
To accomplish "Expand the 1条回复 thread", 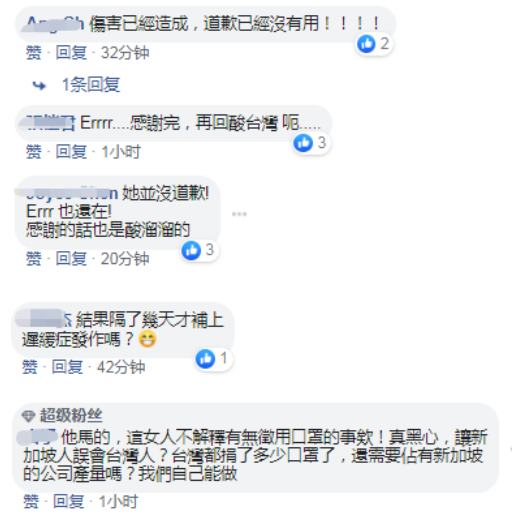I will point(91,85).
